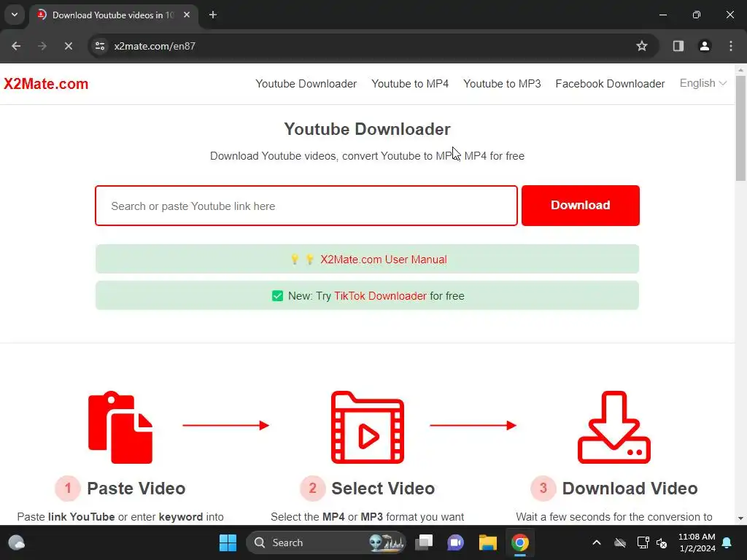Click the address bar URL x2mate.com/en87
The width and height of the screenshot is (747, 560).
(155, 46)
